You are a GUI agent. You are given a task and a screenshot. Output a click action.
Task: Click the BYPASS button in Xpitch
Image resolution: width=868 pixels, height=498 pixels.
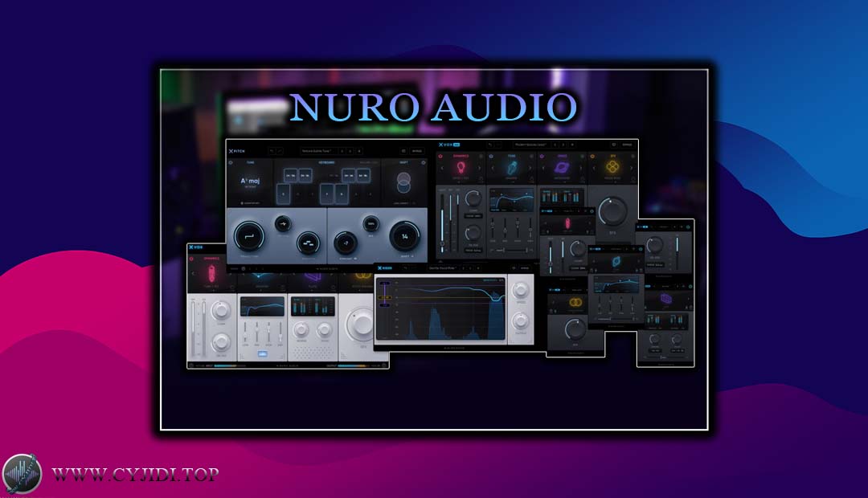[x=417, y=151]
